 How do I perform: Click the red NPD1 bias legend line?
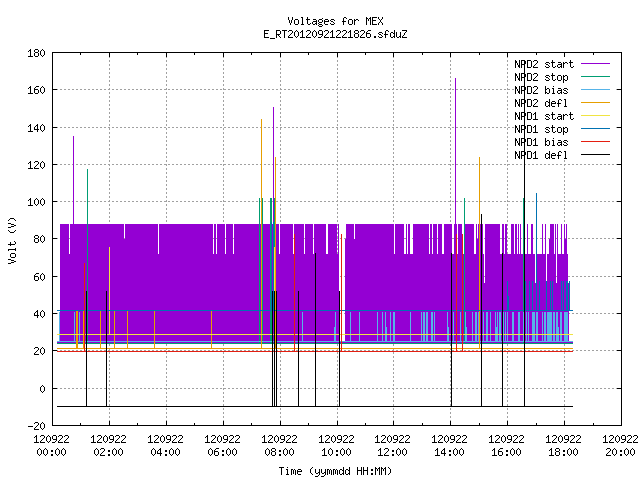pos(595,142)
